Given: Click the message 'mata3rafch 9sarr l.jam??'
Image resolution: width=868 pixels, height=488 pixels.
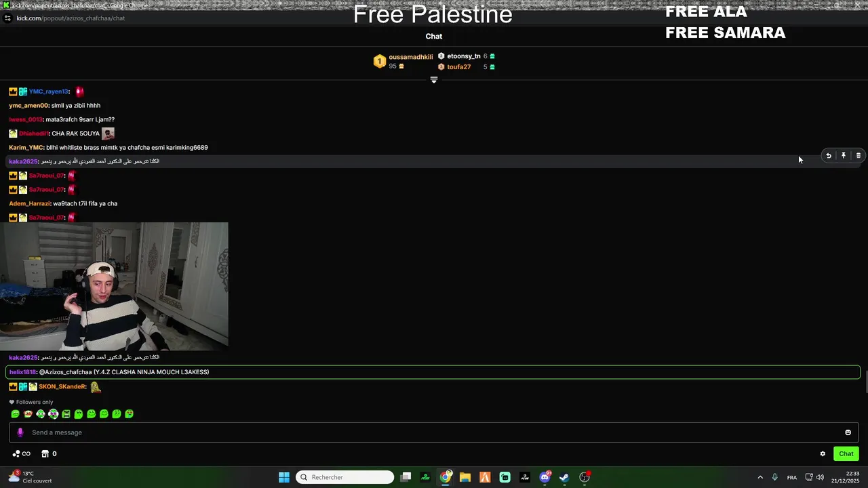Looking at the screenshot, I should [x=80, y=120].
